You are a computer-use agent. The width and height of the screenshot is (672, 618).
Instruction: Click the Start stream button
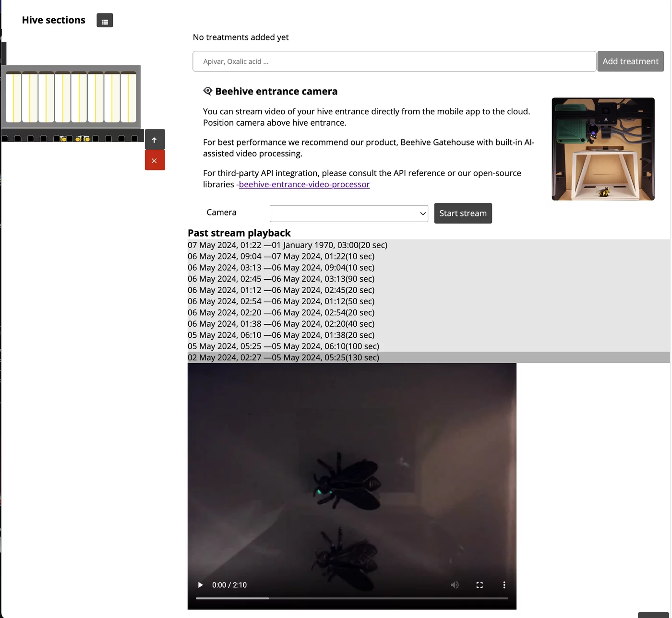pyautogui.click(x=463, y=213)
